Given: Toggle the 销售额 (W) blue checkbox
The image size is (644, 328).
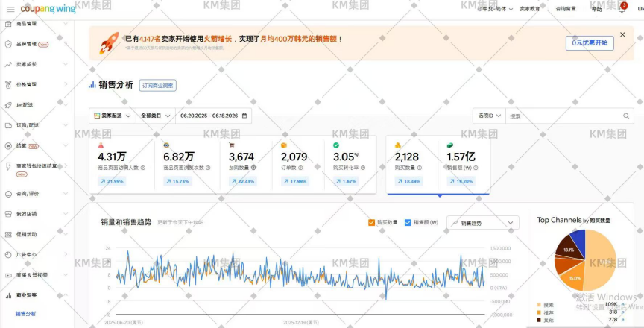Looking at the screenshot, I should [408, 222].
